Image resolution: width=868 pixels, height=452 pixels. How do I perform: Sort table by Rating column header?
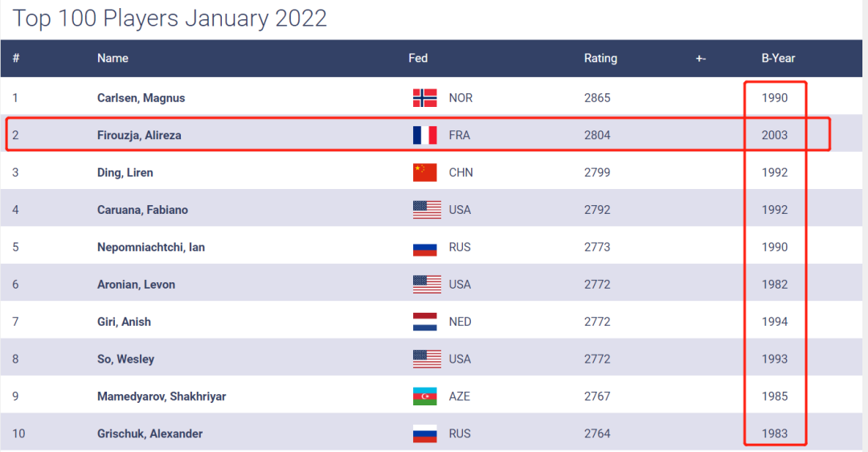(x=600, y=58)
